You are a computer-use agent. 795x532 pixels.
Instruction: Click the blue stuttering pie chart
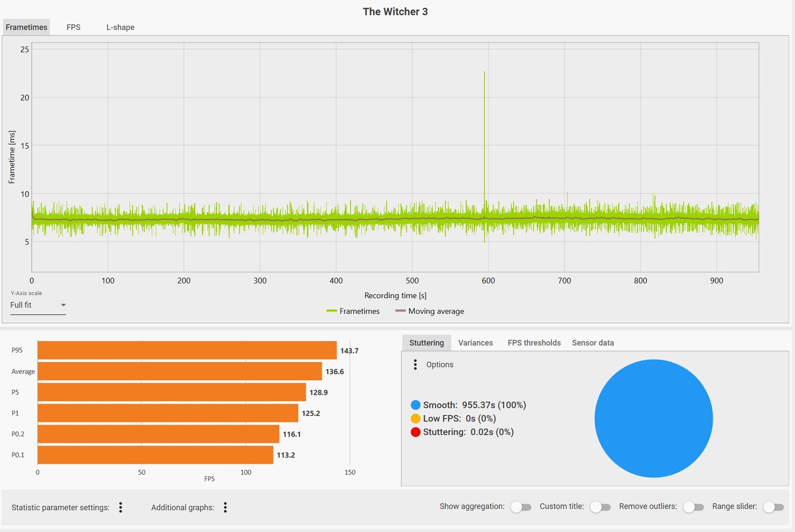point(653,418)
